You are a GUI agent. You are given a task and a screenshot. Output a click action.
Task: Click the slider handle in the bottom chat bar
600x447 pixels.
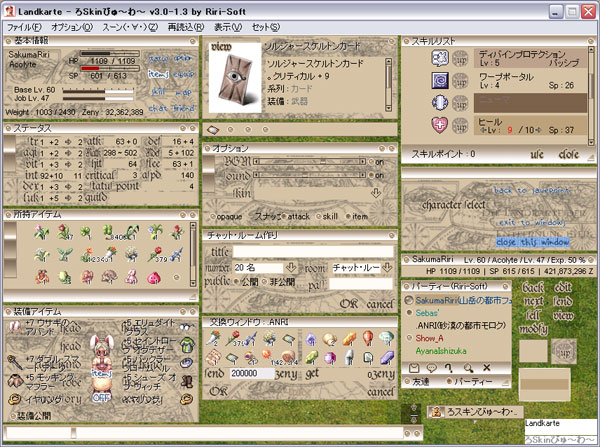point(73,433)
